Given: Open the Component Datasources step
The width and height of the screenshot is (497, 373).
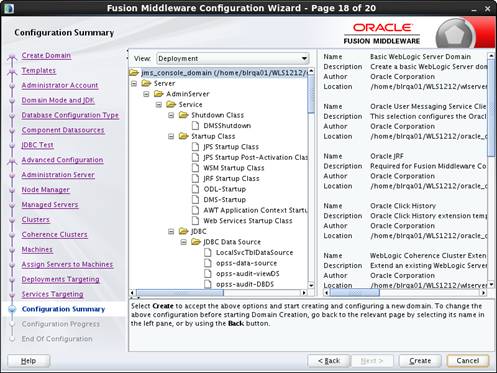Looking at the screenshot, I should 63,130.
